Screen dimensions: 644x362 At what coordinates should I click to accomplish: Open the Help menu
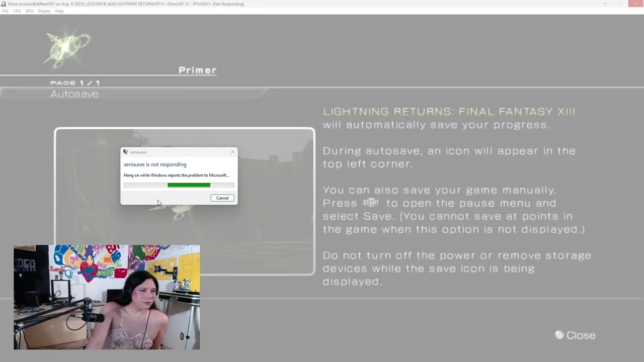(x=59, y=11)
